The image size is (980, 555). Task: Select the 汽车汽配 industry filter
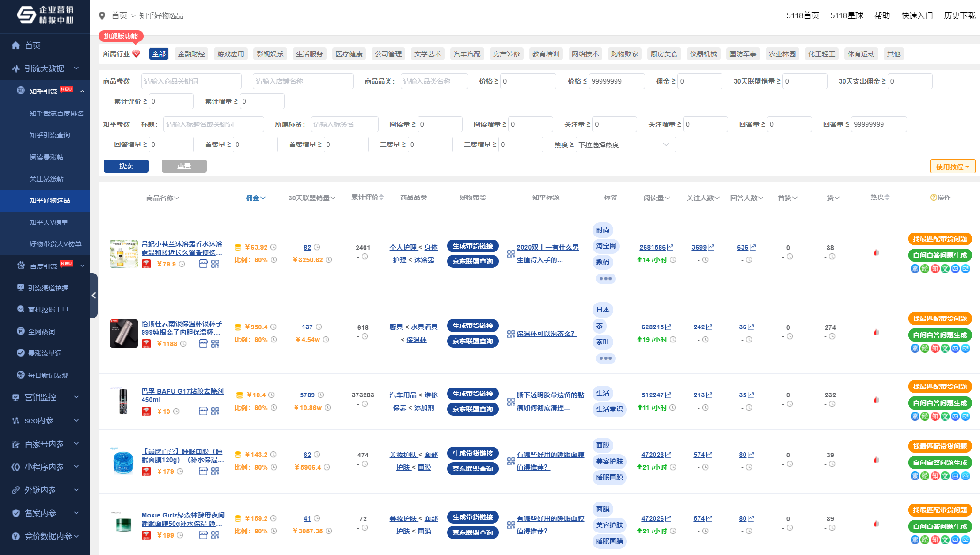tap(467, 54)
